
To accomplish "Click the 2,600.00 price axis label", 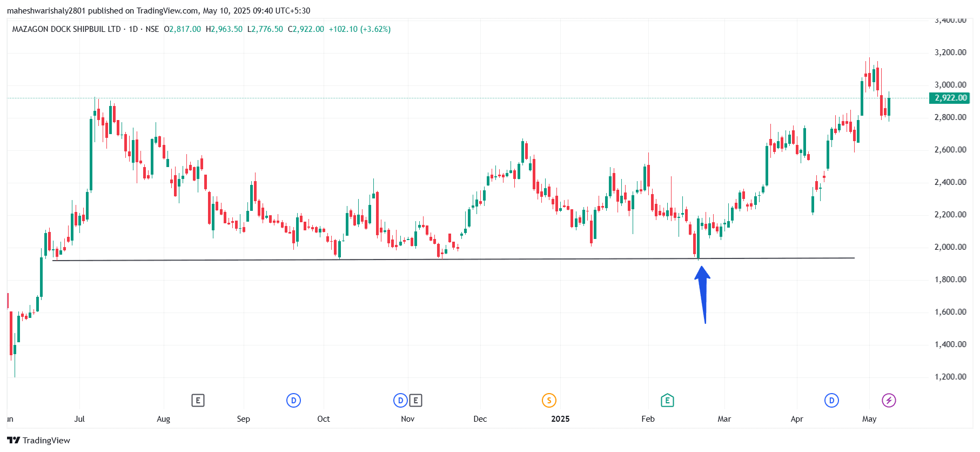I will [950, 150].
